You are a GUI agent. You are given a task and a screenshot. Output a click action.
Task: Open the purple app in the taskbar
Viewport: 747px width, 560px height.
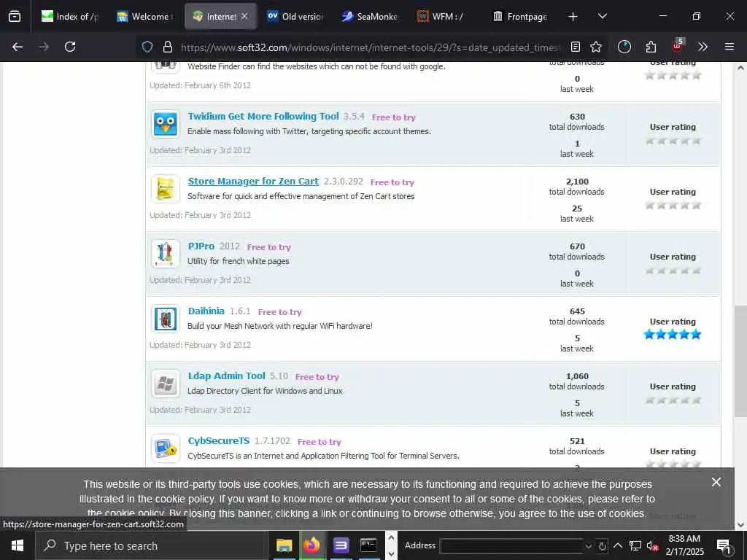pos(341,545)
